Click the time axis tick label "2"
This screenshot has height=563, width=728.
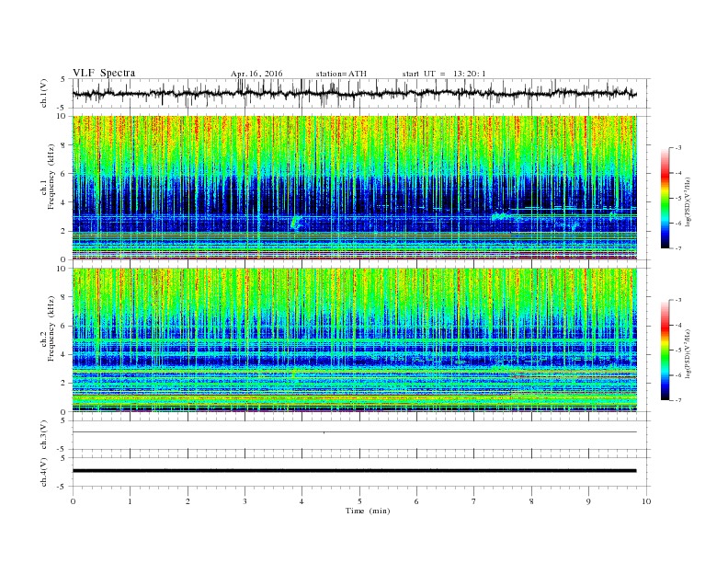[x=188, y=501]
